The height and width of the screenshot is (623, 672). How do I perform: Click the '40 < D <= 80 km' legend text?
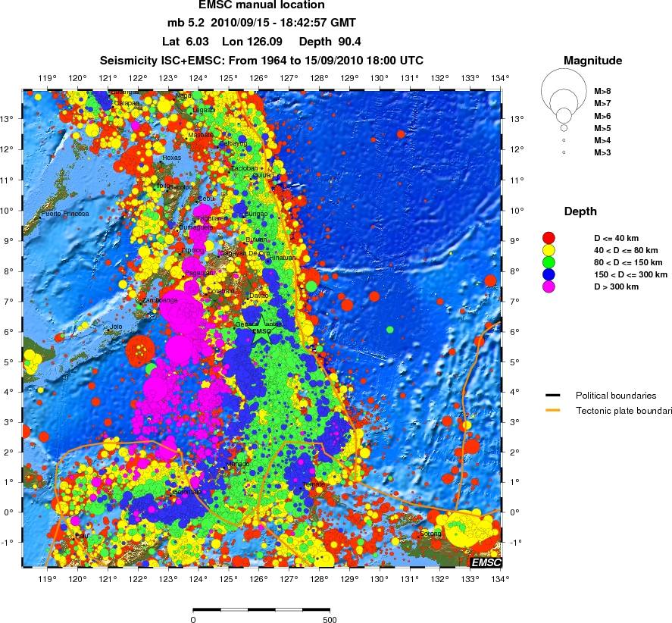point(626,250)
